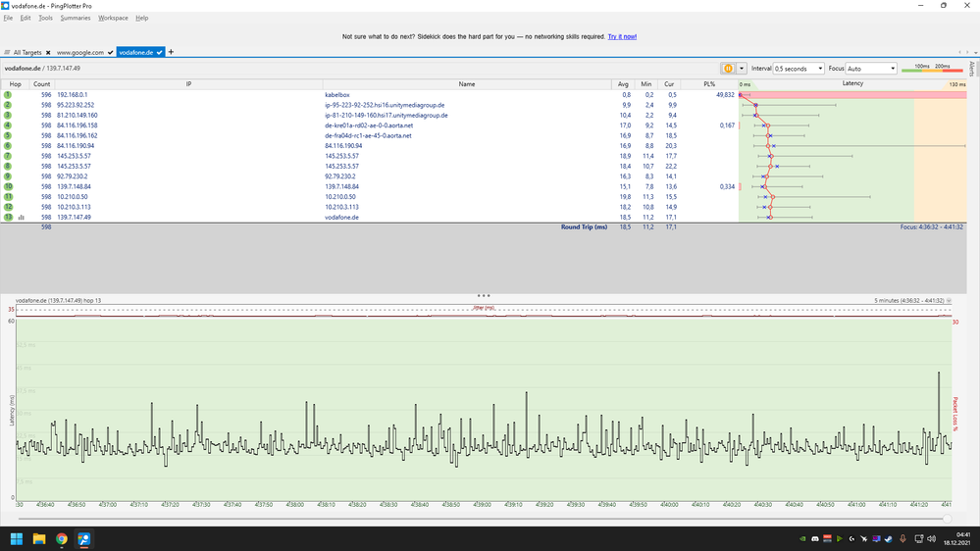
Task: Open the 5 minutes timeline range dropdown
Action: click(949, 300)
